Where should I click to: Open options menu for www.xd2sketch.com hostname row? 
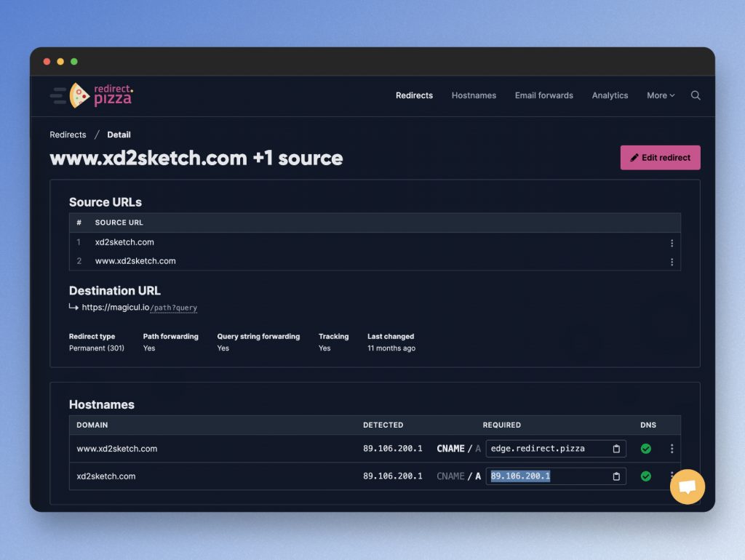coord(672,449)
